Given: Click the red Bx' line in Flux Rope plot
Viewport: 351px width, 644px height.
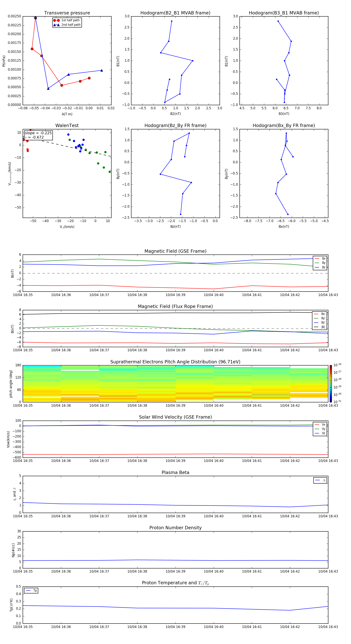Looking at the screenshot, I should [x=175, y=343].
